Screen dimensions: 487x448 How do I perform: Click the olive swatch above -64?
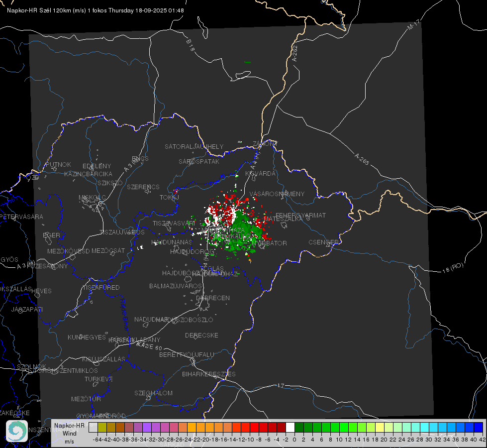[x=102, y=428]
